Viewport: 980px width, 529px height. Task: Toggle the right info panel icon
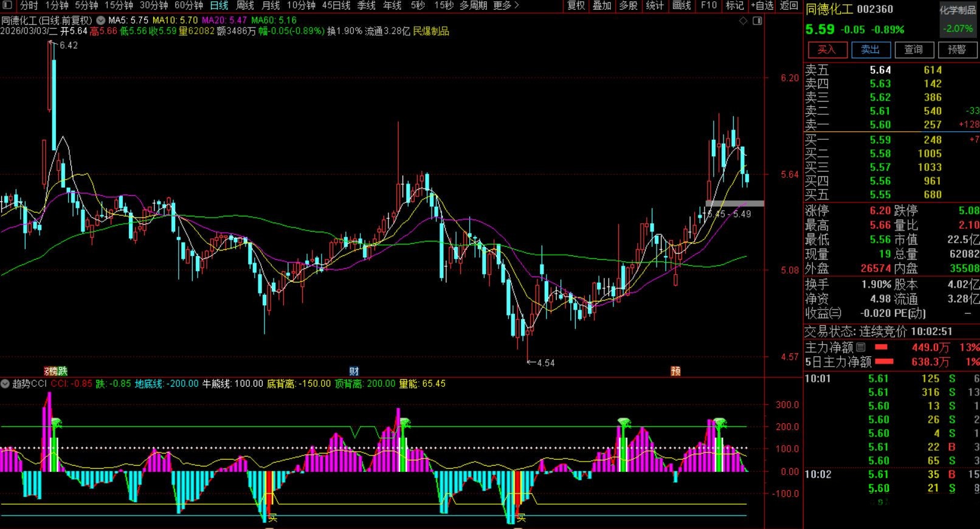[757, 21]
